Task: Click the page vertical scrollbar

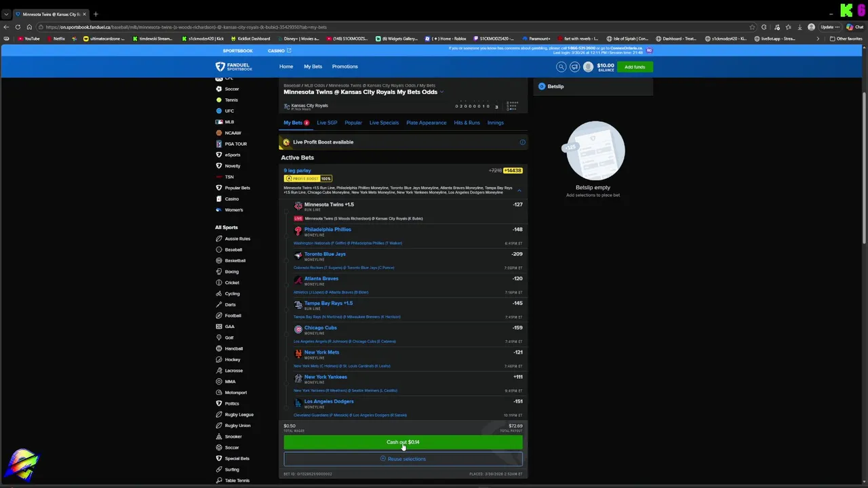Action: [865, 169]
